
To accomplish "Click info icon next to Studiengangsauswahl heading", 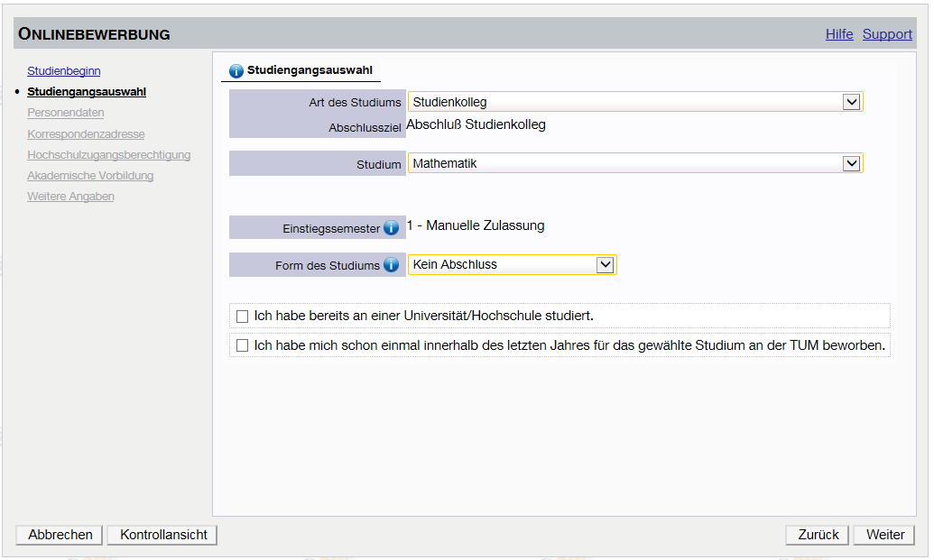I will coord(236,70).
